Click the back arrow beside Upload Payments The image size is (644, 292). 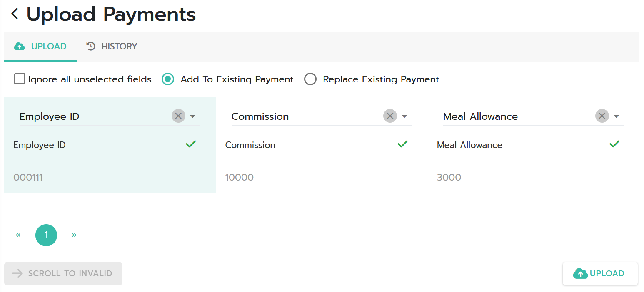pos(15,14)
